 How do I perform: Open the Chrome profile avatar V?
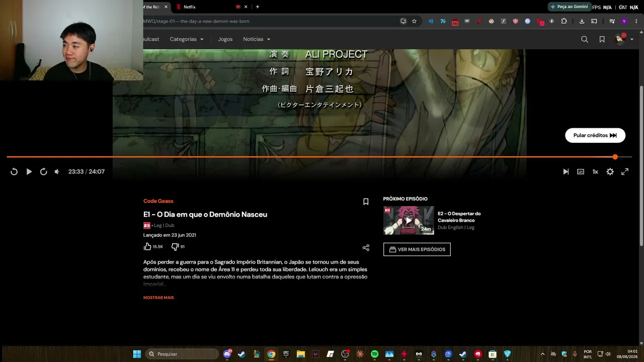click(624, 21)
